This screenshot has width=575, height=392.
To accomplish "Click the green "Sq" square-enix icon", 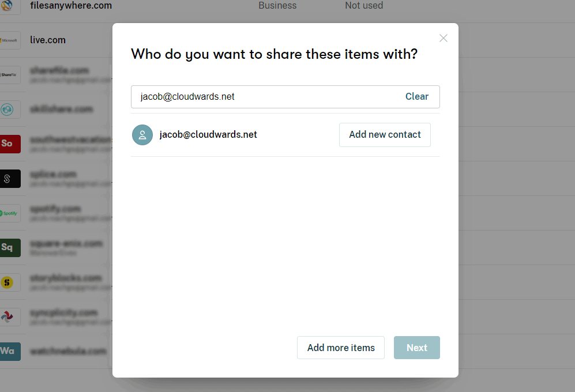I will (9, 248).
